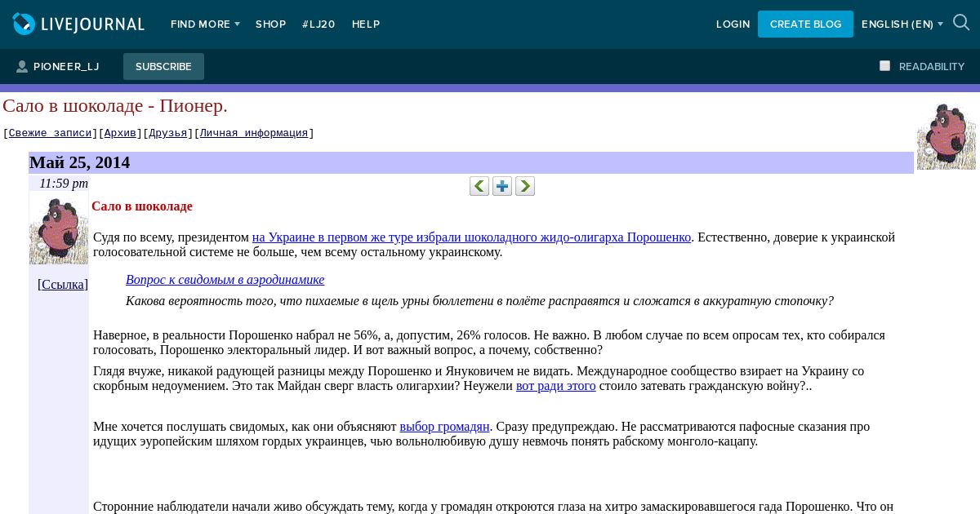Image resolution: width=980 pixels, height=514 pixels.
Task: Click the [Ссылка] permalink
Action: coord(63,284)
